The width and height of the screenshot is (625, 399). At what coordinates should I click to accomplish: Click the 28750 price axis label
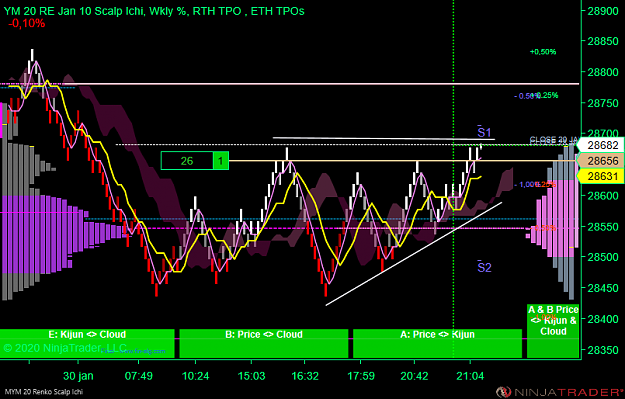(x=602, y=103)
